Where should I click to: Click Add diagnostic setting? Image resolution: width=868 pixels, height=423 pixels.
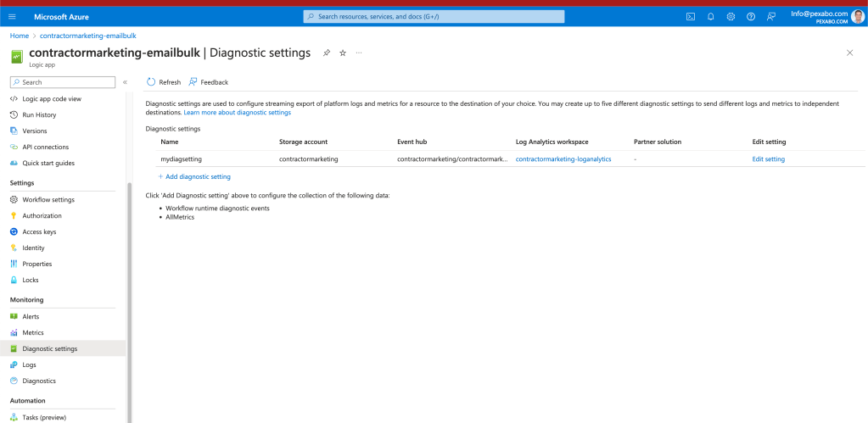pos(194,176)
